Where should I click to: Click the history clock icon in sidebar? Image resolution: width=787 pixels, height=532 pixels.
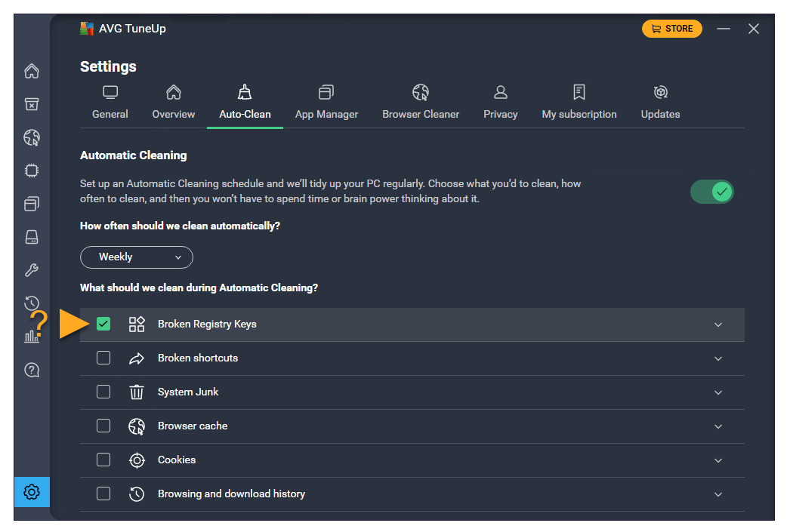click(32, 303)
